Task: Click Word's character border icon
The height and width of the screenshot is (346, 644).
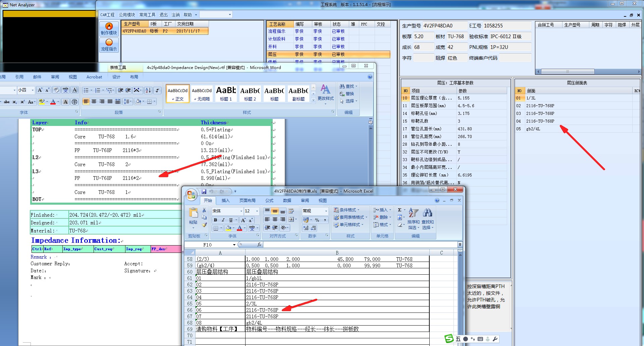Action: tap(75, 90)
